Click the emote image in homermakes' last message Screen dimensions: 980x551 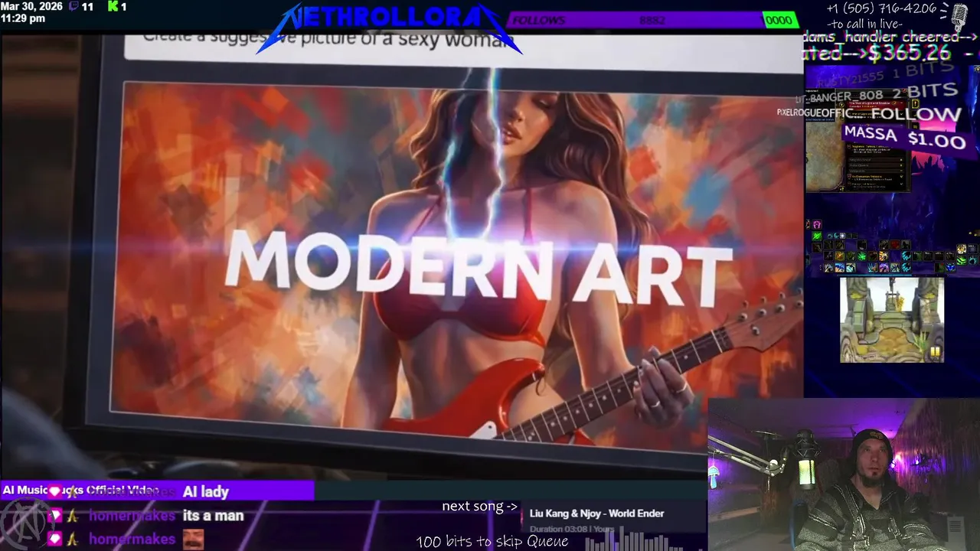coord(193,540)
